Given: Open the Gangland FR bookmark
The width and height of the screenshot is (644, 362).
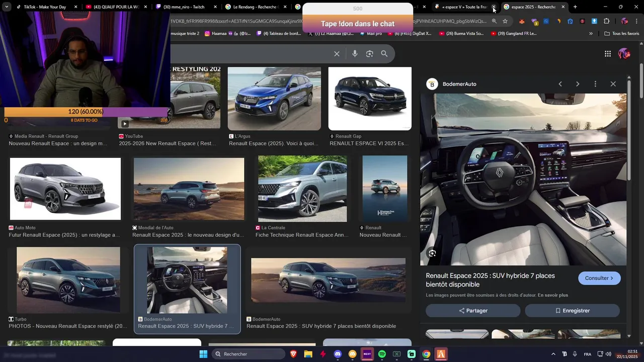Looking at the screenshot, I should click(x=514, y=34).
